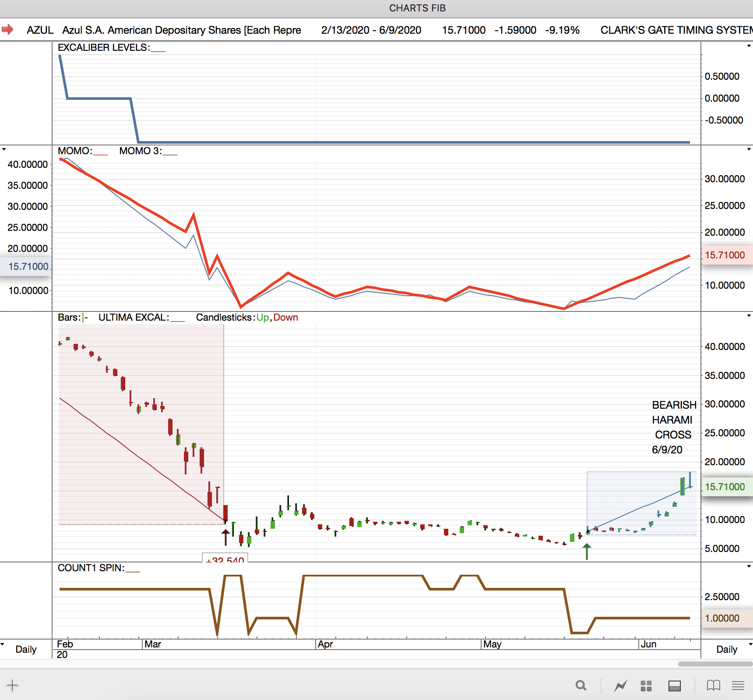Screen dimensions: 753x700
Task: Click the -1.59000 price change value
Action: 515,30
